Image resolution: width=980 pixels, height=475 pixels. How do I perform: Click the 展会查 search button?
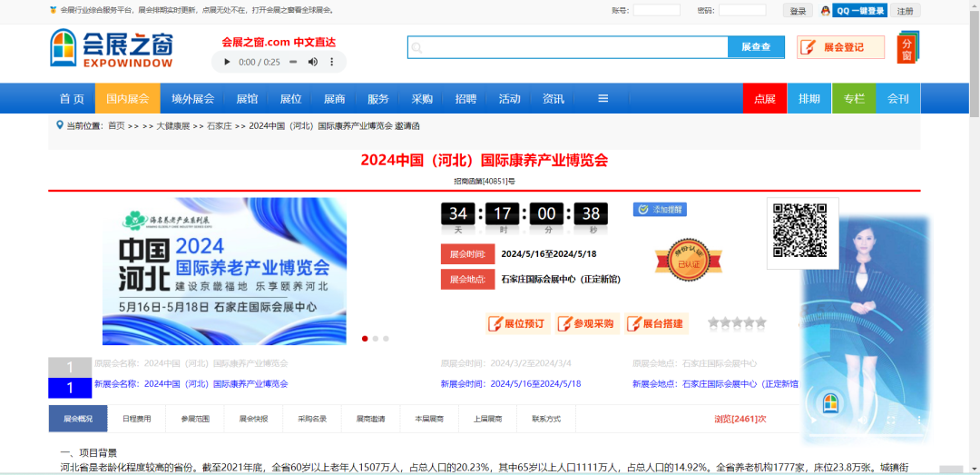click(756, 47)
